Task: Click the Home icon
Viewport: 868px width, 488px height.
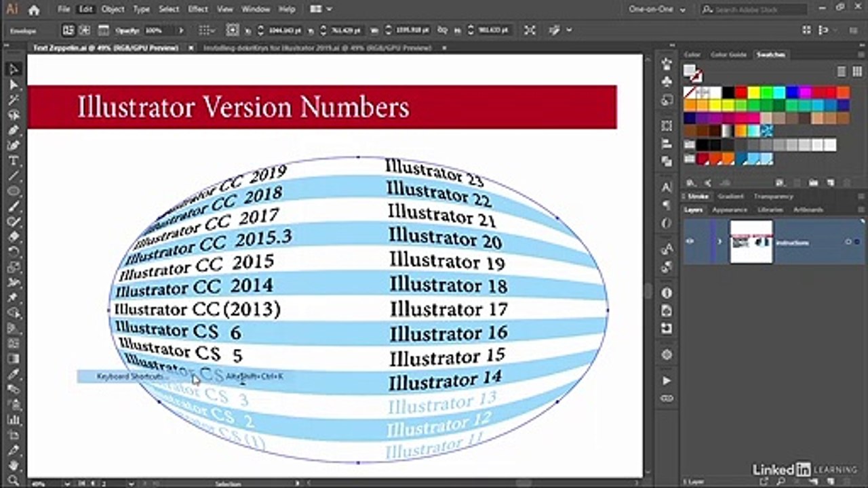Action: click(34, 9)
